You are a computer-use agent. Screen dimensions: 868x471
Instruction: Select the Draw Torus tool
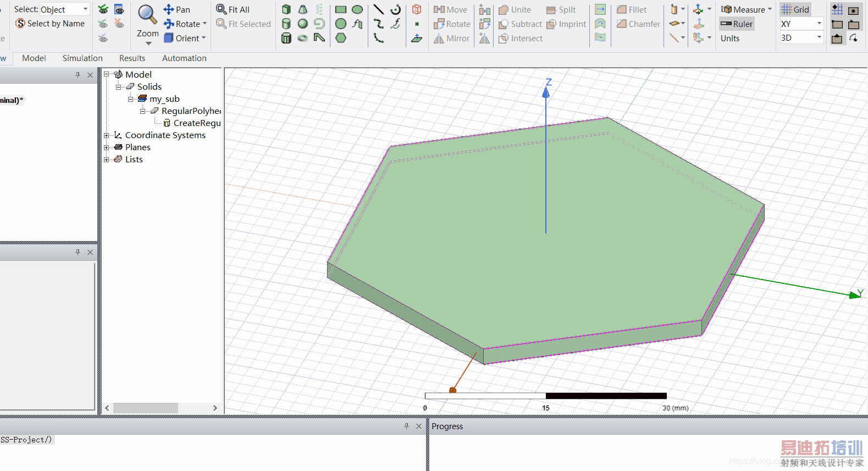tap(303, 38)
